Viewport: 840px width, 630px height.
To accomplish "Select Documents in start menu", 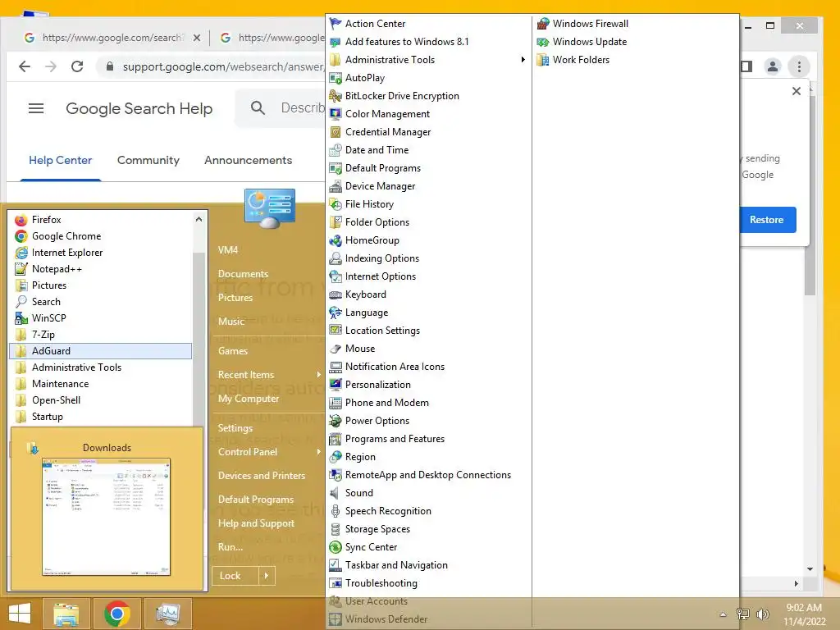I will coord(243,274).
